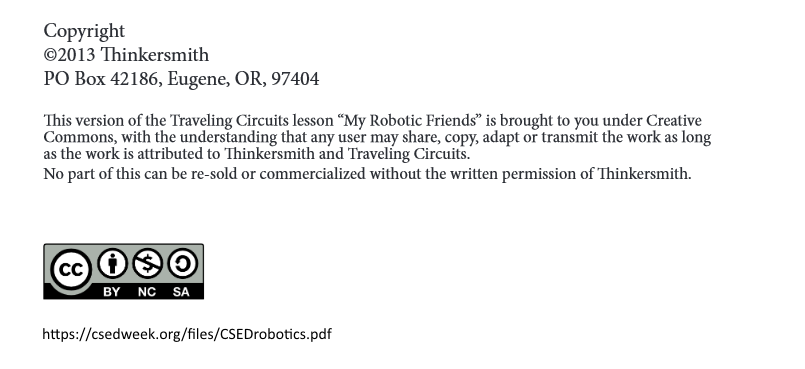Click the SA label on license badge
The width and height of the screenshot is (805, 369).
181,292
